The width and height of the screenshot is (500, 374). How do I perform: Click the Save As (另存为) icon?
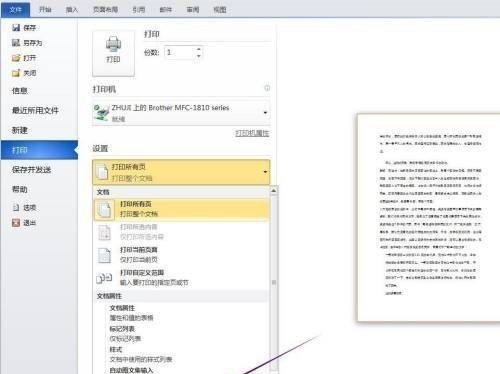click(x=16, y=43)
